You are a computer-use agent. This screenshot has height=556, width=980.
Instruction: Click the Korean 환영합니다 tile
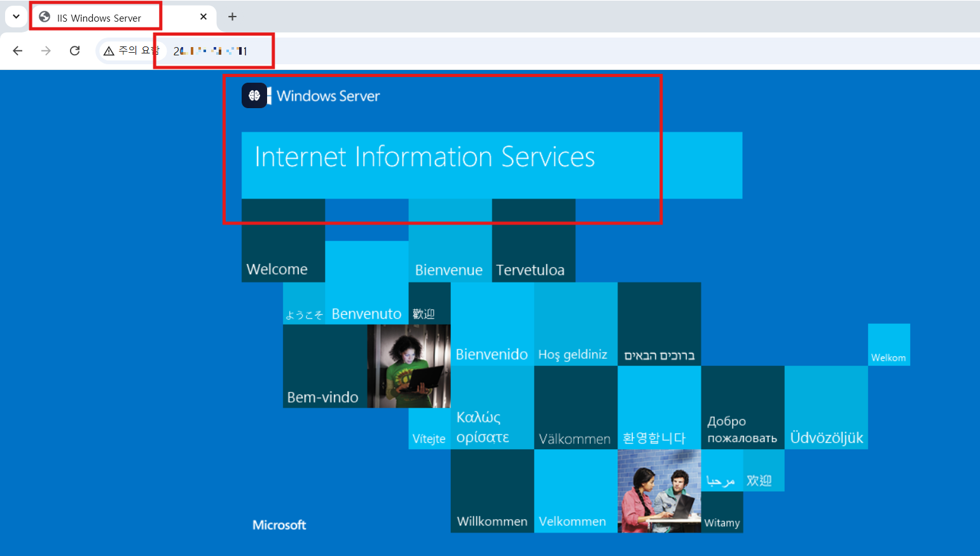(x=659, y=407)
